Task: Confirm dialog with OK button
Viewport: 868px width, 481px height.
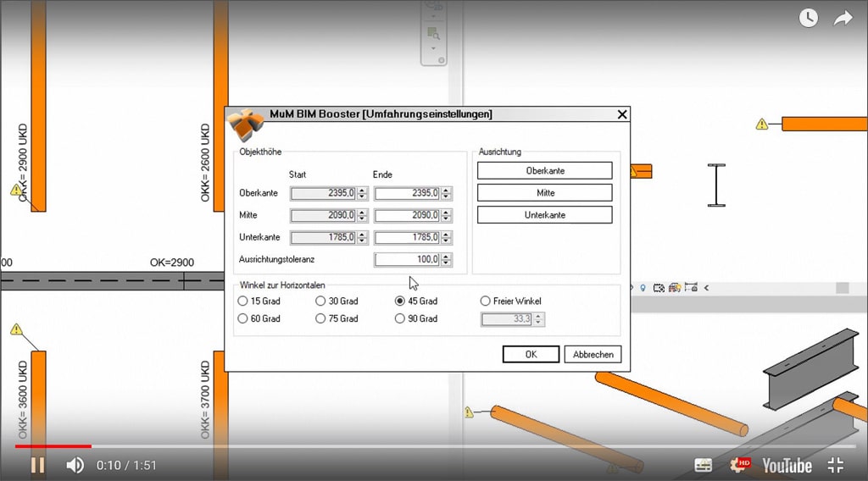Action: [x=531, y=354]
